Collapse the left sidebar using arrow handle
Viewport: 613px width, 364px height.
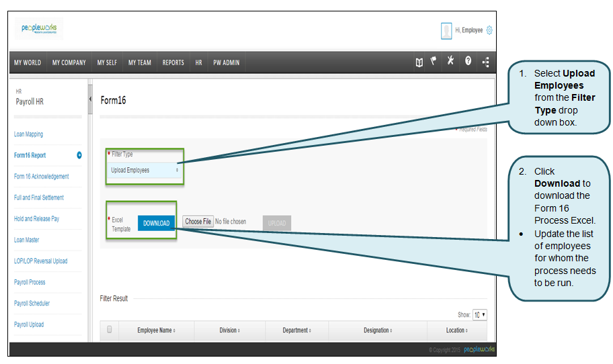click(91, 99)
